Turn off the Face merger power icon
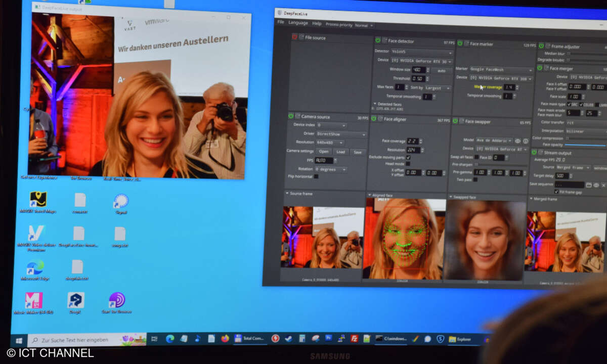Image resolution: width=607 pixels, height=364 pixels. [539, 68]
